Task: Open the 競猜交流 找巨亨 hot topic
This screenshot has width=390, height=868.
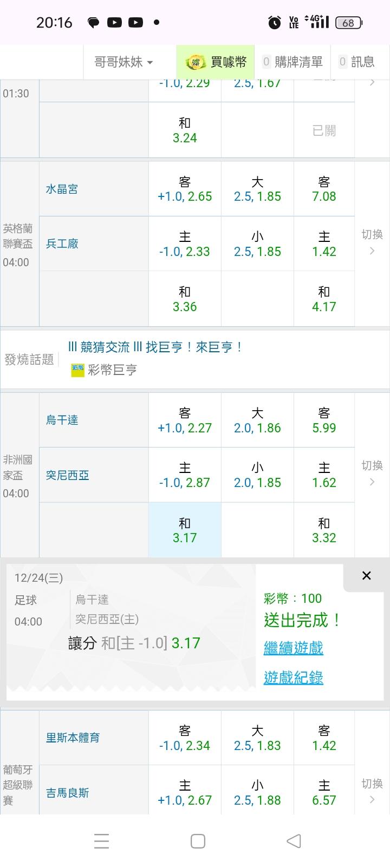Action: (x=156, y=347)
